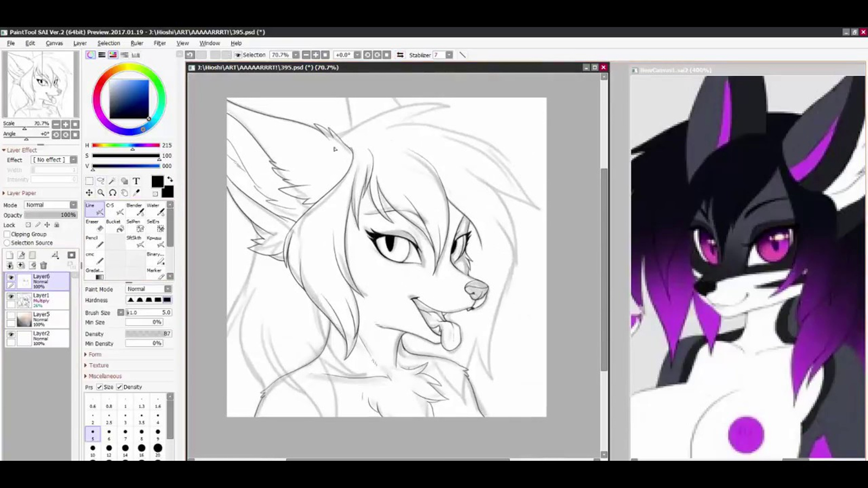Viewport: 868px width, 488px height.
Task: Open the Stabilizer level dropdown
Action: pos(449,55)
